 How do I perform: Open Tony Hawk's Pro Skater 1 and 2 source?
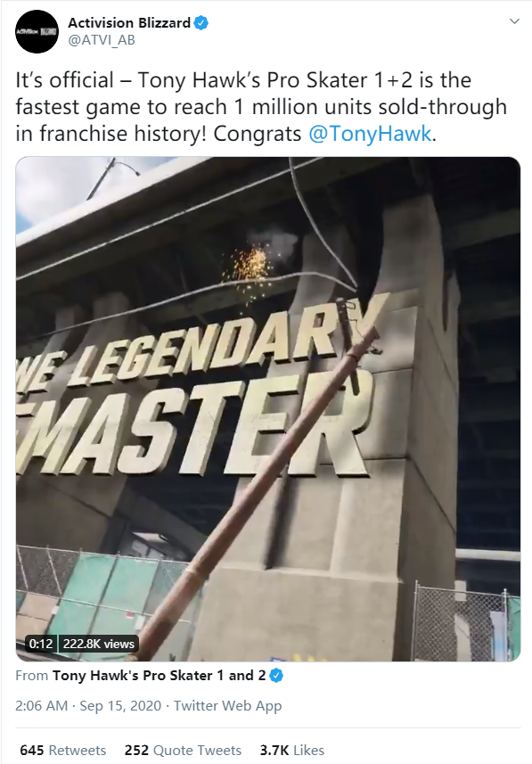[x=160, y=676]
